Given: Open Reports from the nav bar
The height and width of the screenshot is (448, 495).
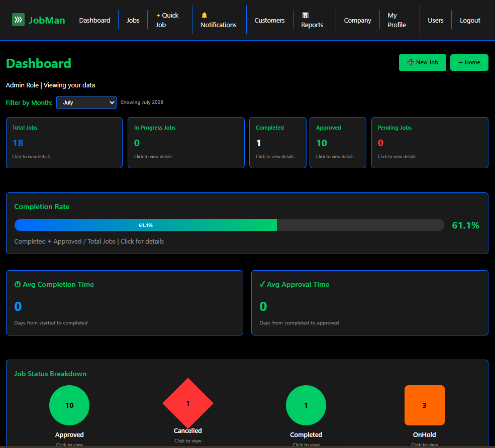Looking at the screenshot, I should point(312,25).
